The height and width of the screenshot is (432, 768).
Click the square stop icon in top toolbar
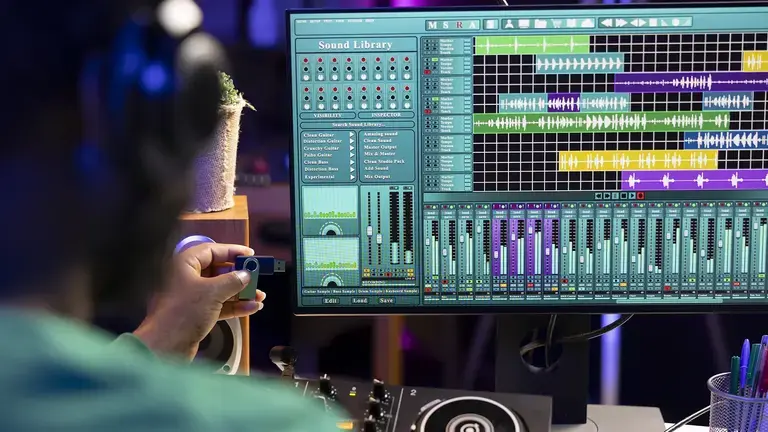(653, 23)
